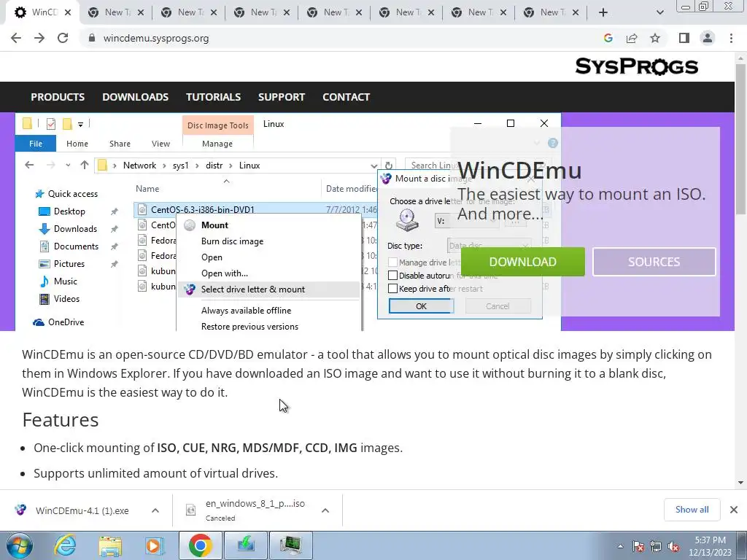Launch Internet Explorer from the taskbar
Viewport: 747px width, 560px height.
point(65,545)
